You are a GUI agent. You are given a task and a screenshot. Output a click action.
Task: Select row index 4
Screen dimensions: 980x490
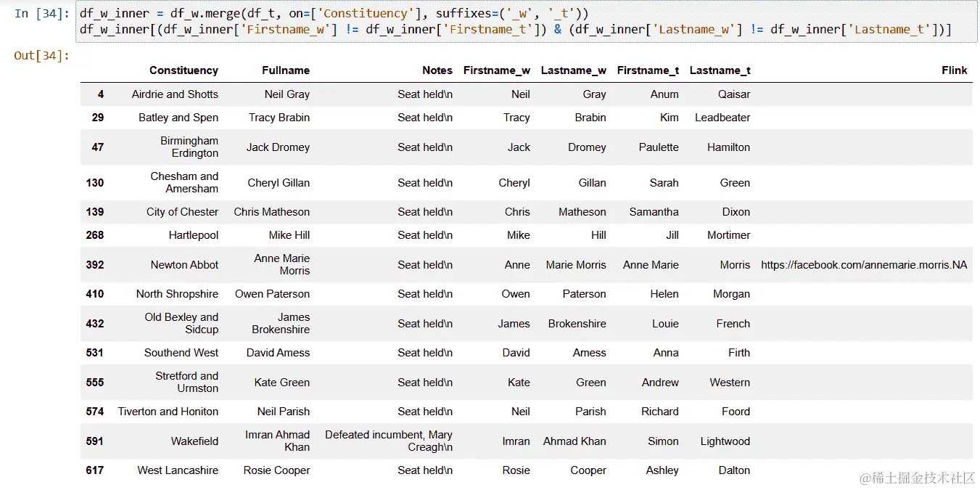click(x=101, y=94)
